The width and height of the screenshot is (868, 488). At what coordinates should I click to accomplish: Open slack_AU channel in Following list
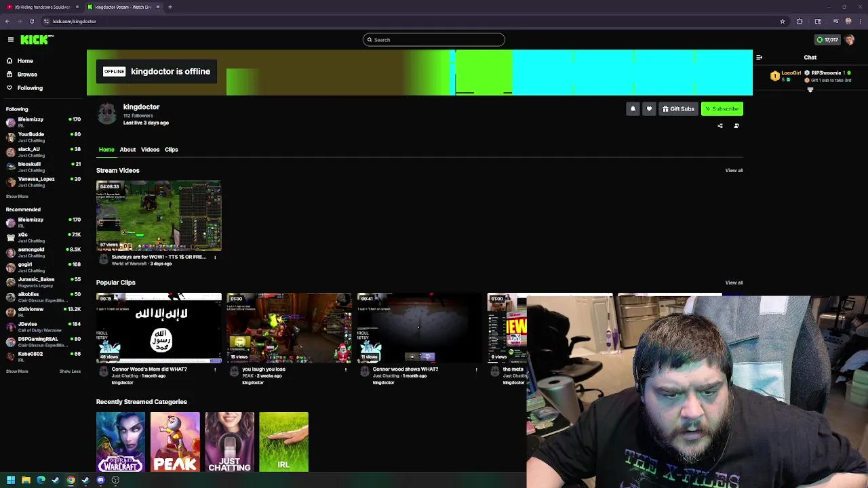[43, 152]
